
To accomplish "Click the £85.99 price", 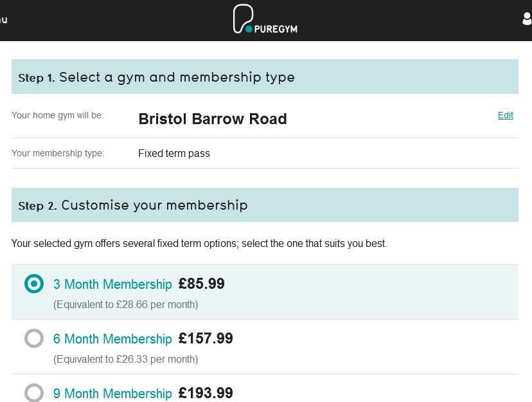I will (201, 284).
